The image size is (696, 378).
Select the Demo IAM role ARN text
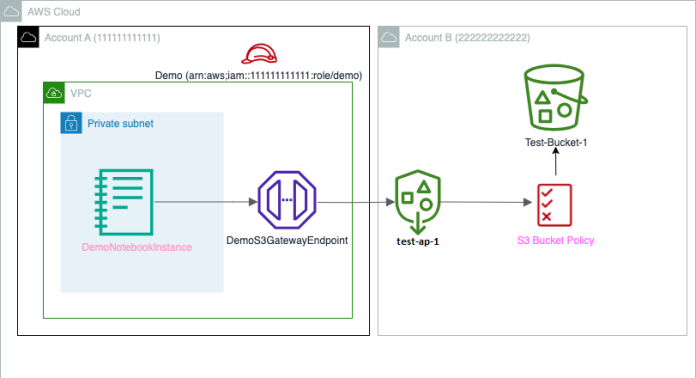pyautogui.click(x=258, y=75)
